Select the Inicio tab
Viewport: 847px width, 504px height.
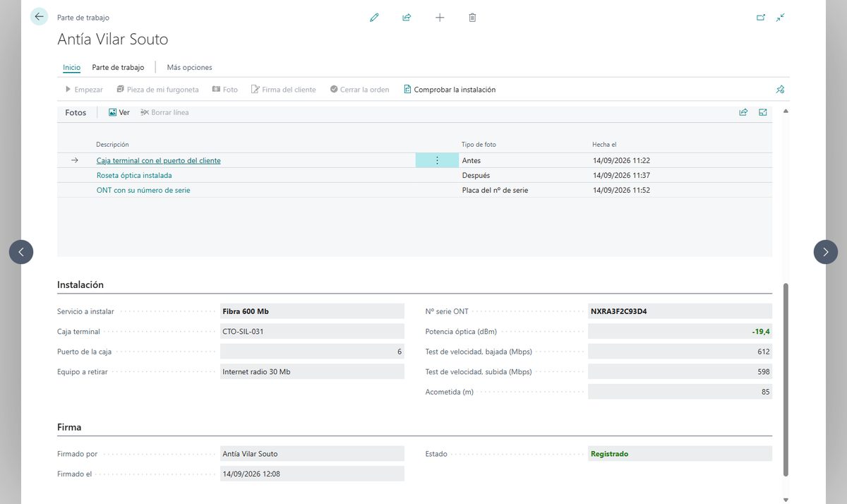click(x=71, y=68)
